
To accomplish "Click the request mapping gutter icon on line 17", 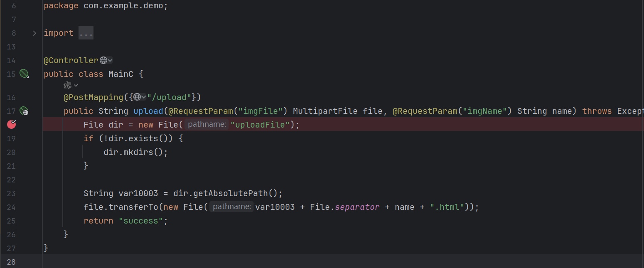I will pos(24,111).
